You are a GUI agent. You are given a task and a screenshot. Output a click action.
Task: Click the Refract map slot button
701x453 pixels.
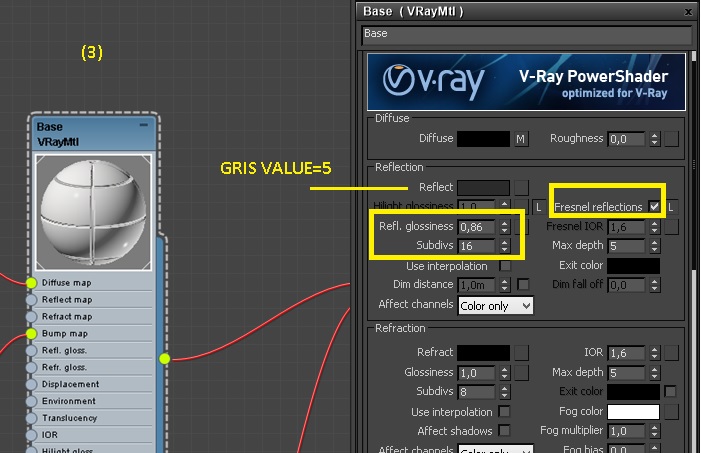[521, 352]
